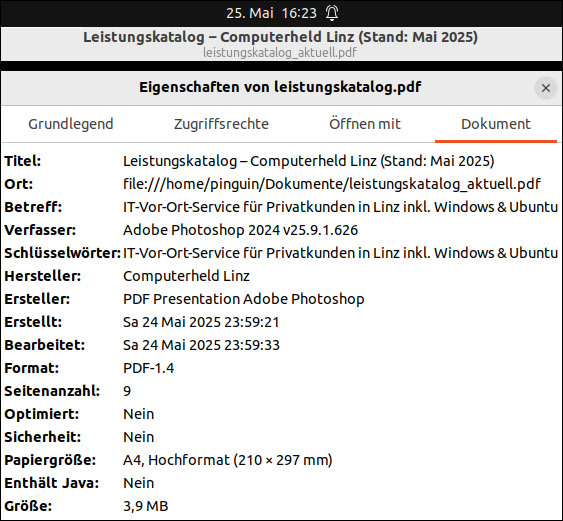This screenshot has height=521, width=563.
Task: Click the Größe value 3,9 MB
Action: pos(146,506)
